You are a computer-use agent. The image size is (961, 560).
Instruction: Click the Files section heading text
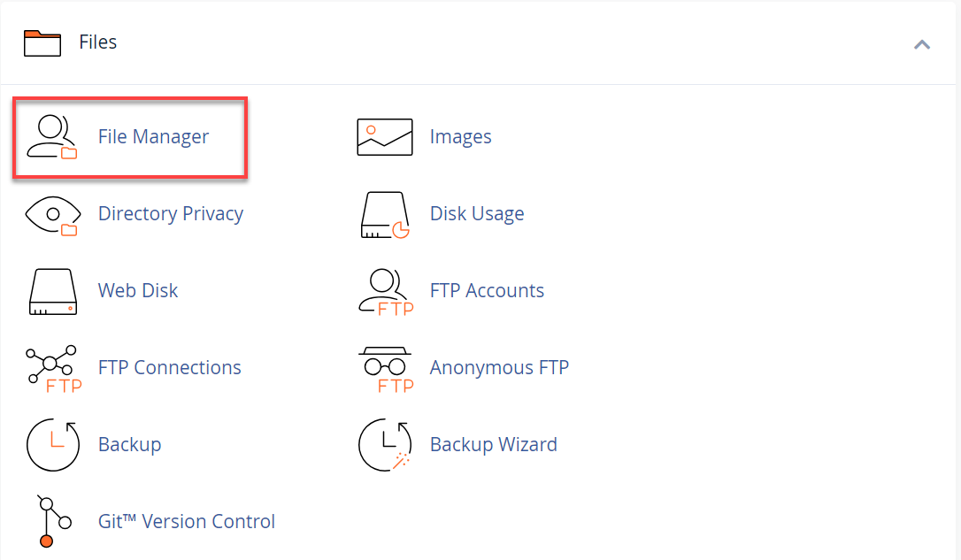click(98, 42)
